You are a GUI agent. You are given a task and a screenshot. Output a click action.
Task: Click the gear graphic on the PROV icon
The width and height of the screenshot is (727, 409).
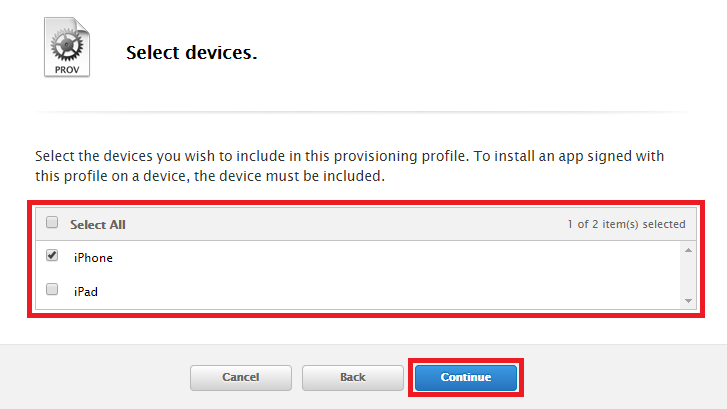[67, 45]
